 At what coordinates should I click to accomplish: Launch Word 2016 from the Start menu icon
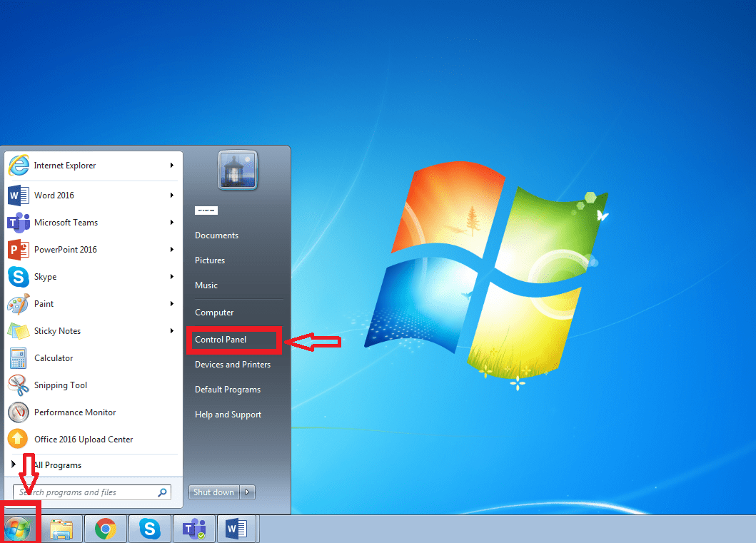click(x=19, y=195)
